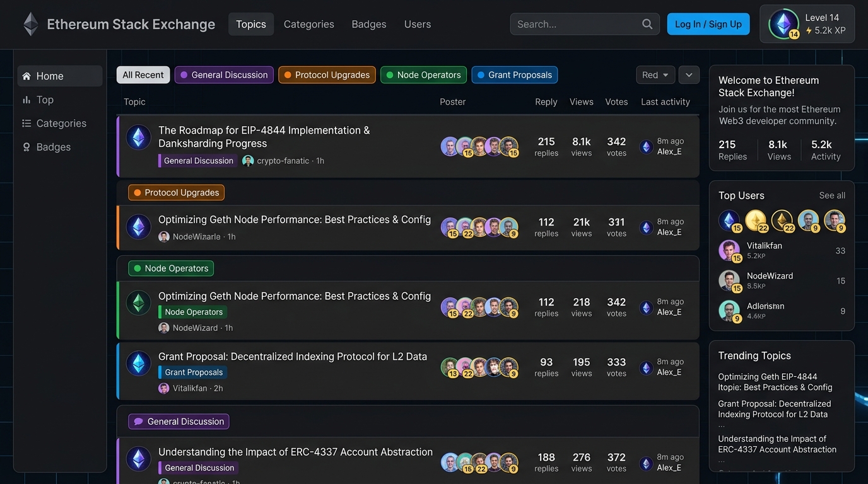Sort by the Reply column header

click(x=546, y=102)
